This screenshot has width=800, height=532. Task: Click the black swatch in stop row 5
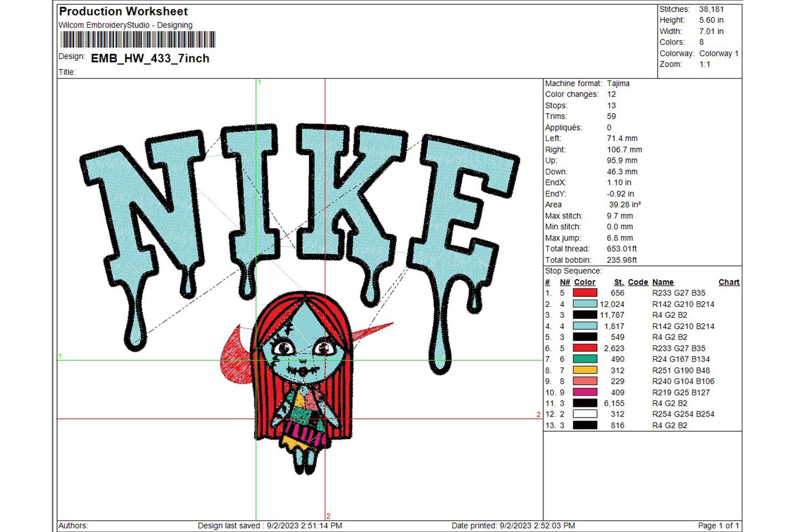(585, 337)
